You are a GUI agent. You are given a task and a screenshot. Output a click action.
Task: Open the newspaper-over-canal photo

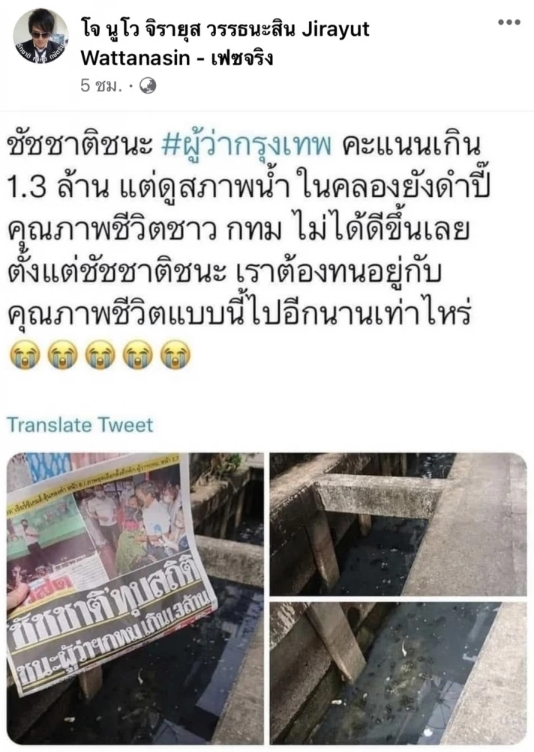(x=135, y=599)
